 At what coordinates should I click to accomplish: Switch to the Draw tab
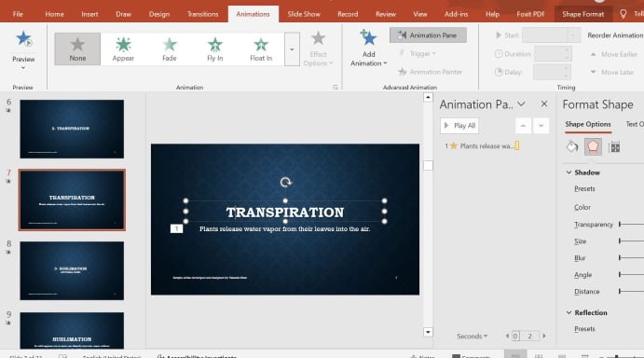[123, 14]
